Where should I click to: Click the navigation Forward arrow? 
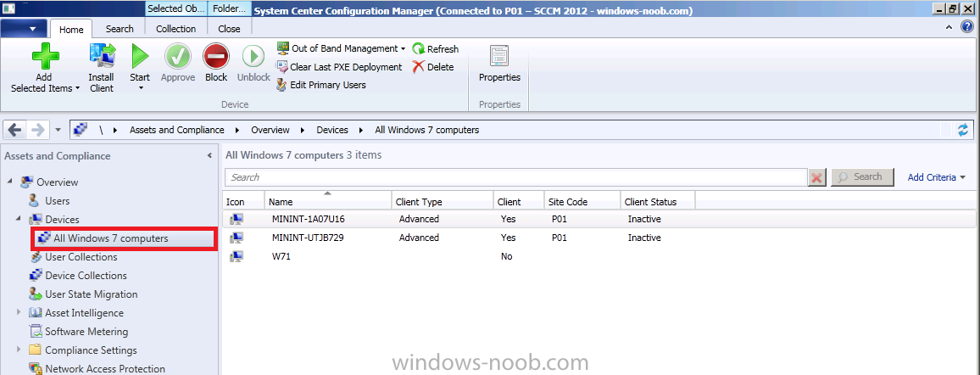[x=36, y=130]
